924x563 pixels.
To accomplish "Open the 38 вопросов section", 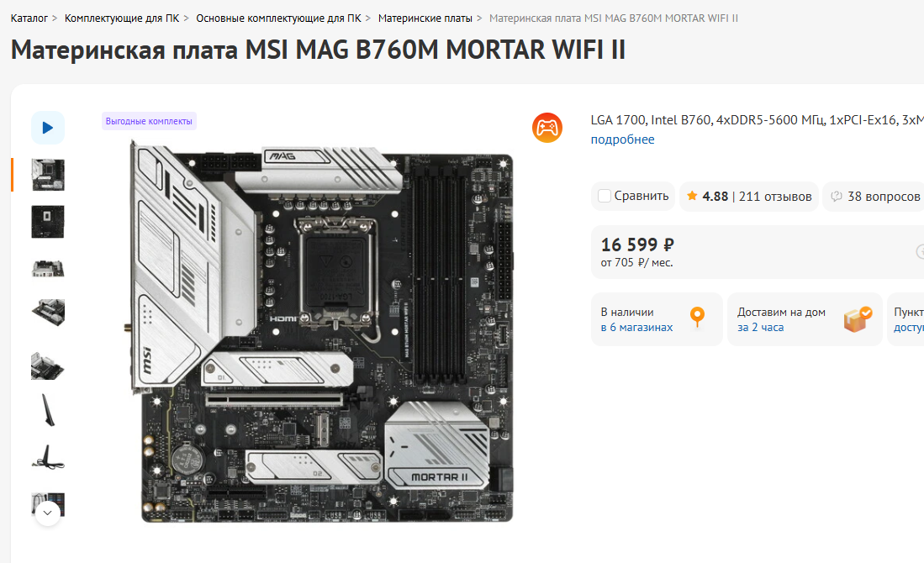I will click(884, 197).
